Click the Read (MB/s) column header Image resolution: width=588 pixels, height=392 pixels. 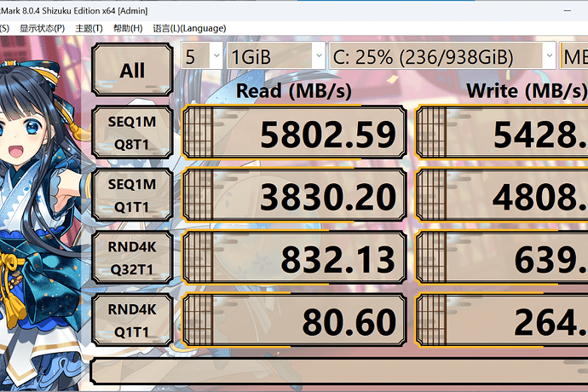[x=294, y=91]
